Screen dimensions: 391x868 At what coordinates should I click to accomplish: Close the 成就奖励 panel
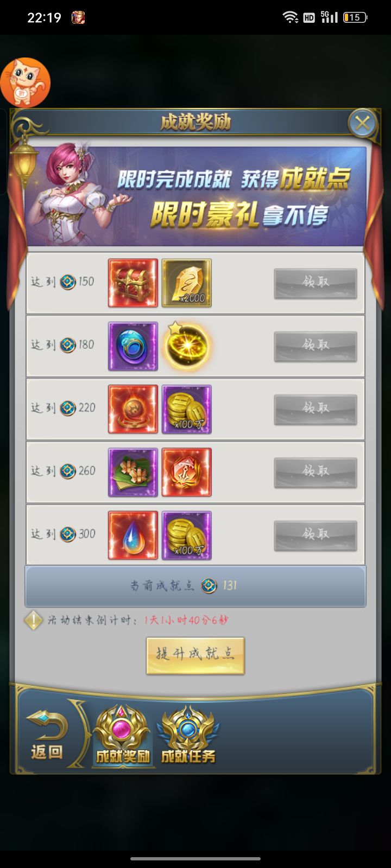[x=362, y=123]
